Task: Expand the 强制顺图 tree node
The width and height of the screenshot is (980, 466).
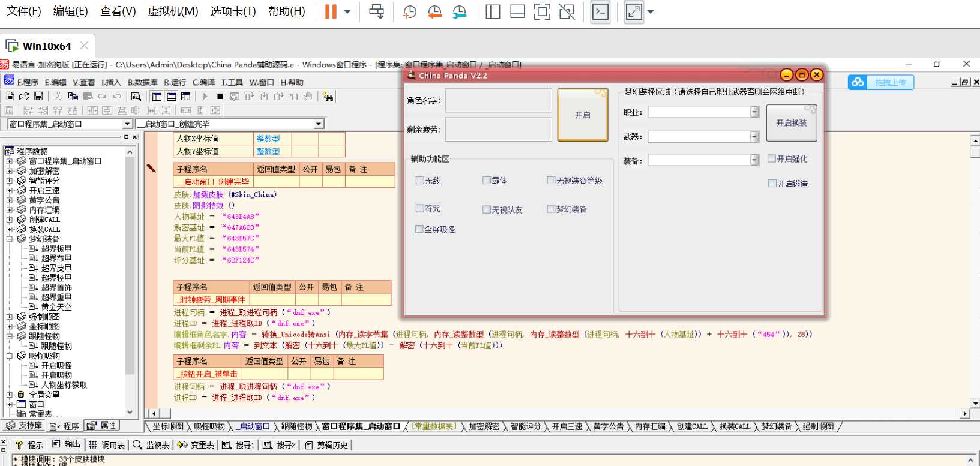Action: tap(9, 317)
